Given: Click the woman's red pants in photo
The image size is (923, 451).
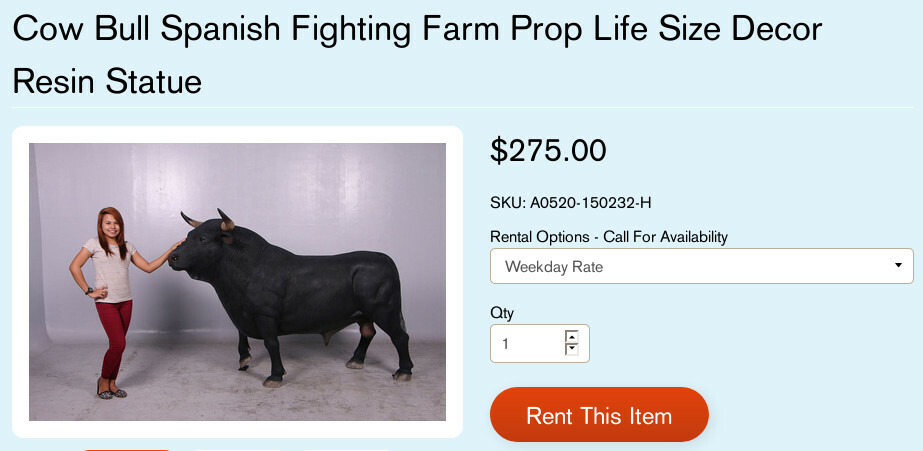Looking at the screenshot, I should (114, 335).
